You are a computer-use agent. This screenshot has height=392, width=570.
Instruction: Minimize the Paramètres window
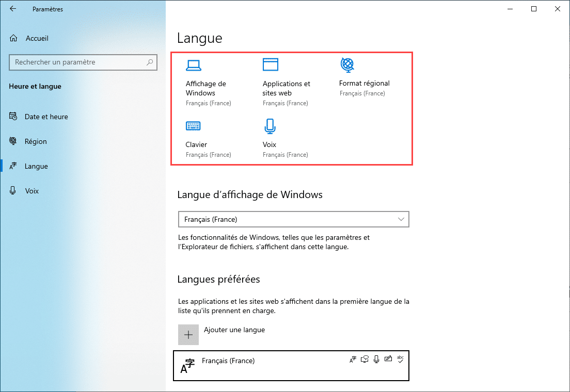(x=510, y=9)
